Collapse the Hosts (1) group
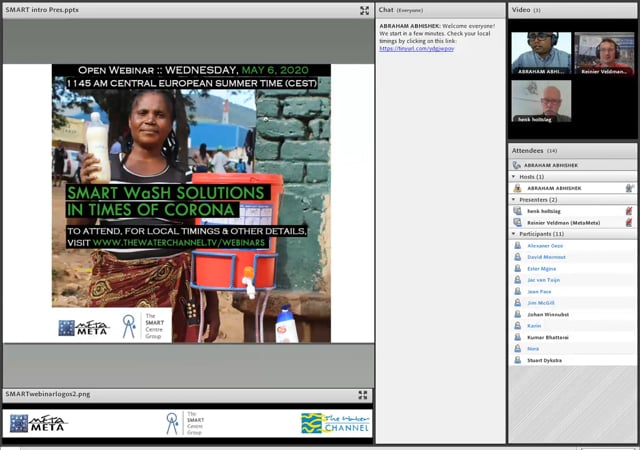Image resolution: width=640 pixels, height=450 pixels. tap(513, 177)
